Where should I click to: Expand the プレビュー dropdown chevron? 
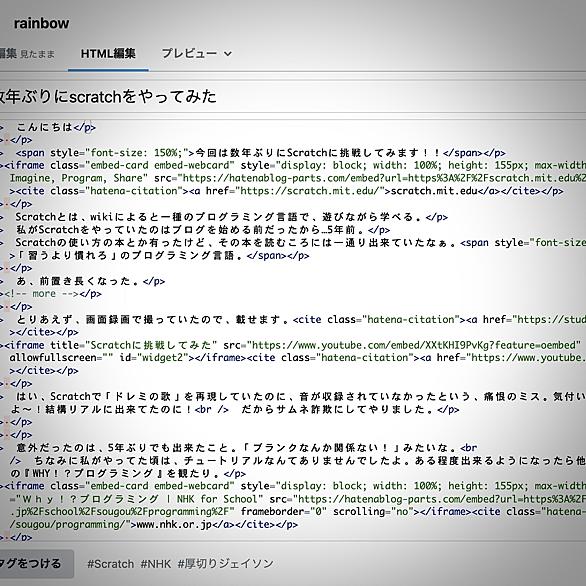[228, 54]
